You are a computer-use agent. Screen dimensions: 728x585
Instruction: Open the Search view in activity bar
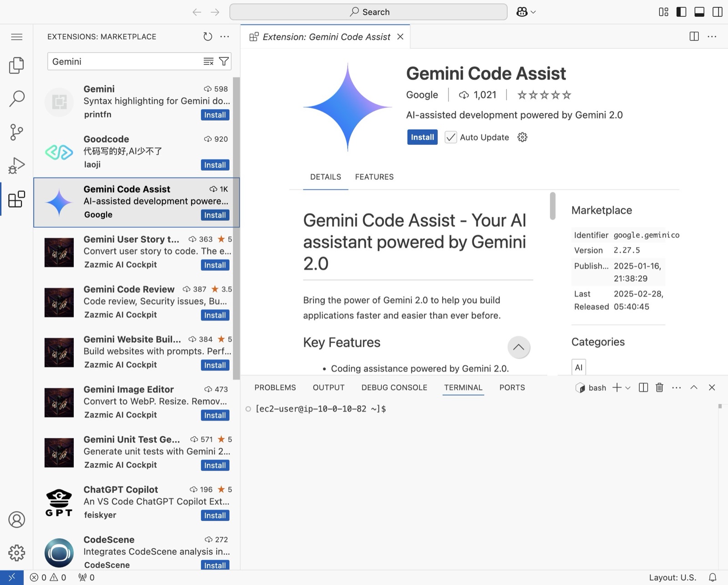point(16,98)
